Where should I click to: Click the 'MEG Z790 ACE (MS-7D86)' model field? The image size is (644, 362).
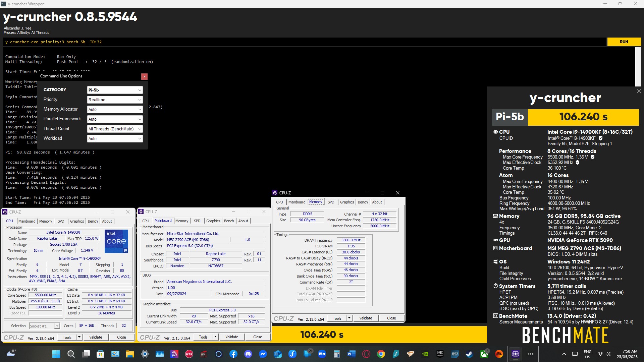[x=198, y=240]
